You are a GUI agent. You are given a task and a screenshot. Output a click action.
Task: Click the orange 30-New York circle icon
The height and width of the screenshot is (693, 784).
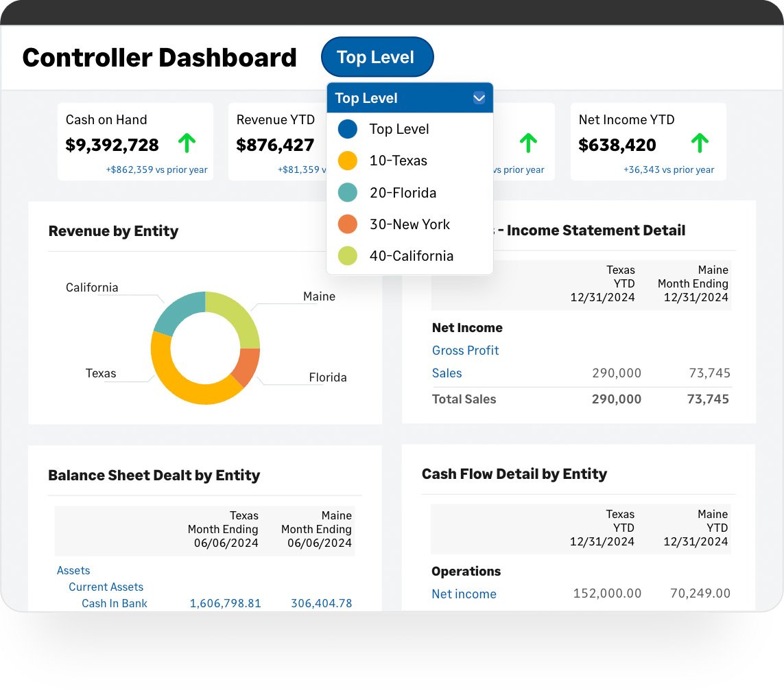348,224
